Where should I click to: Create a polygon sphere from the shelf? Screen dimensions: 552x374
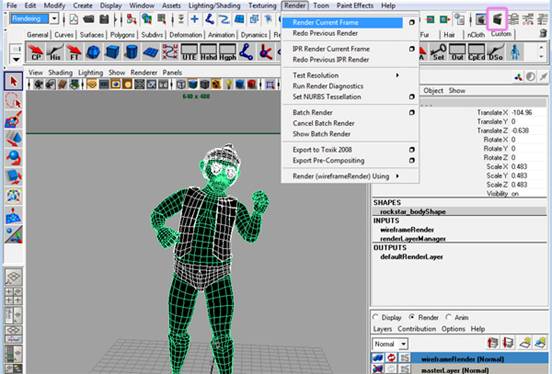click(x=93, y=52)
